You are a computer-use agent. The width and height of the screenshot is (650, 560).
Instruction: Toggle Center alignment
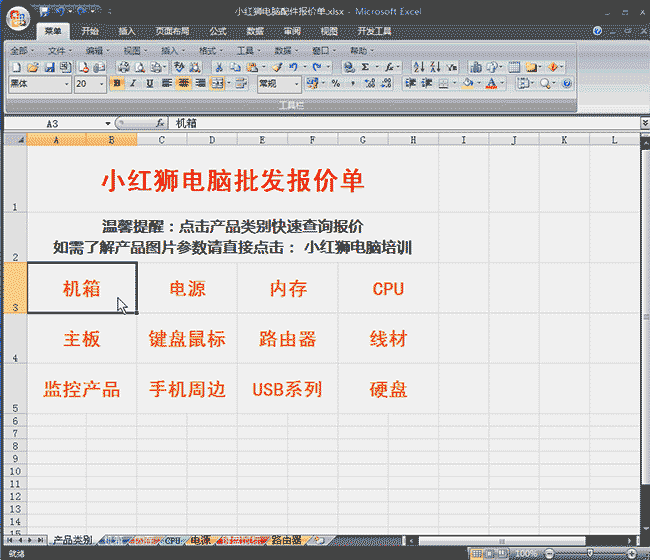point(183,84)
